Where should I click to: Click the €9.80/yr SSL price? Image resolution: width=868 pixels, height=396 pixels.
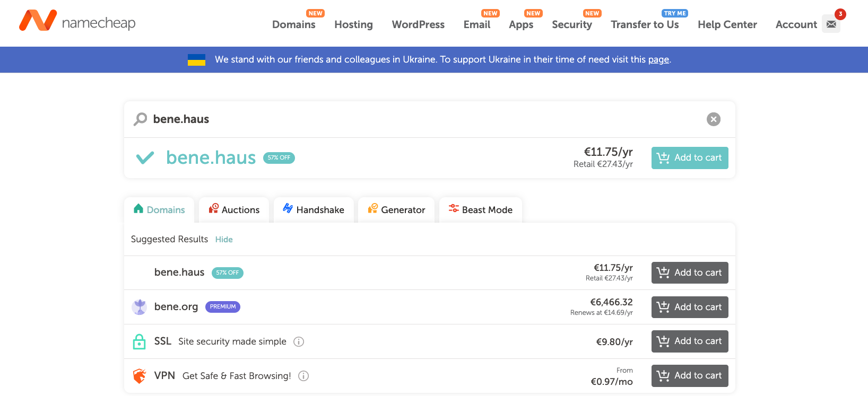(x=614, y=342)
